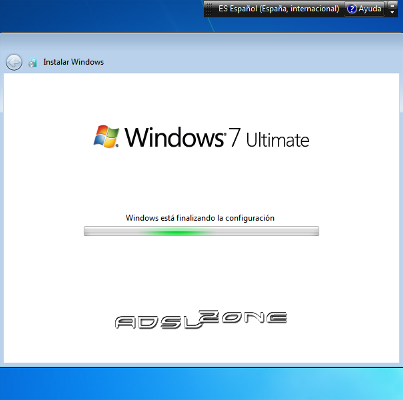403x400 pixels.
Task: Click the green configuration progress bar
Action: tap(201, 231)
